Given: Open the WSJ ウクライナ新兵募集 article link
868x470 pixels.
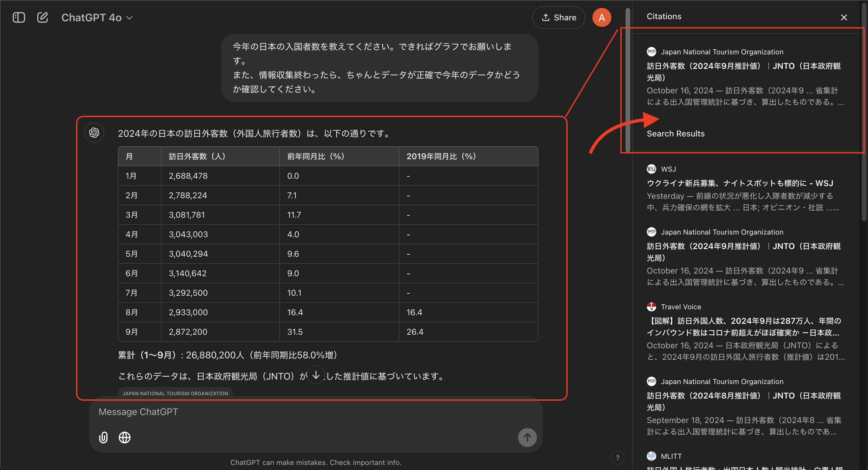Looking at the screenshot, I should pos(740,183).
